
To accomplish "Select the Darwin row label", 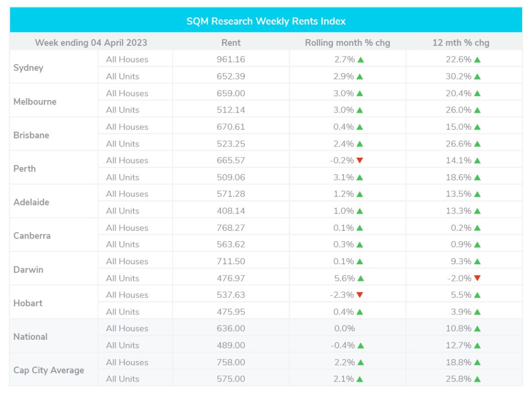I will pos(28,270).
